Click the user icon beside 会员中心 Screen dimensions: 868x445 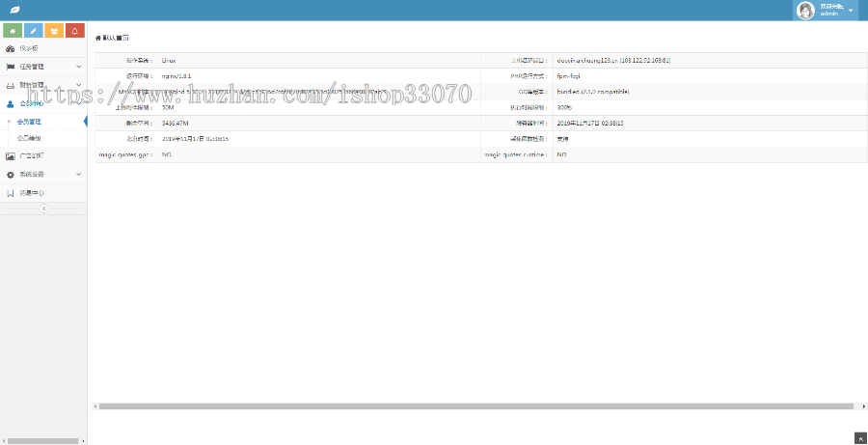click(x=11, y=103)
